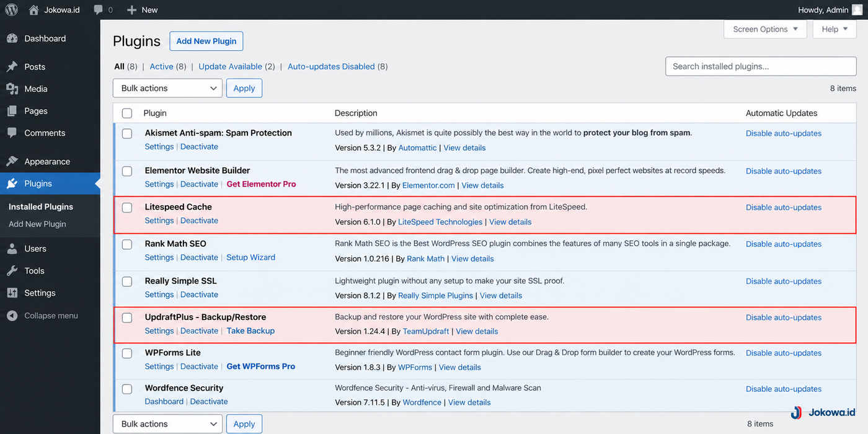Expand the Help panel
Screen dimensions: 868x434
coord(835,29)
